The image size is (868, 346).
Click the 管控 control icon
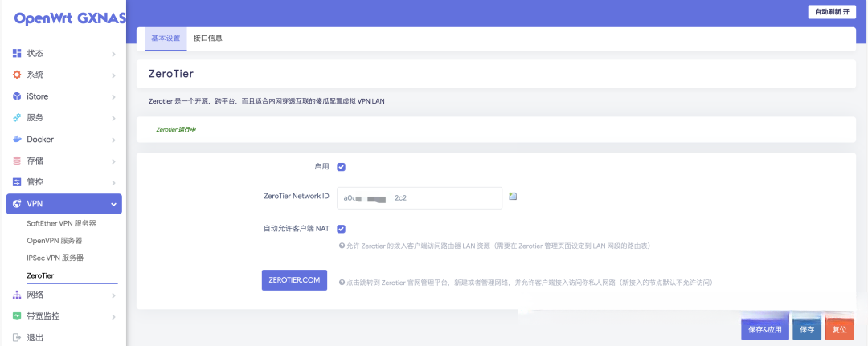(x=17, y=182)
